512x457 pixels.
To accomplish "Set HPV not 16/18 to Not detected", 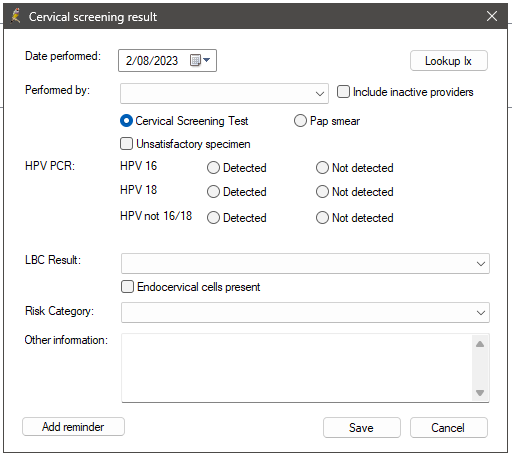I will point(322,218).
